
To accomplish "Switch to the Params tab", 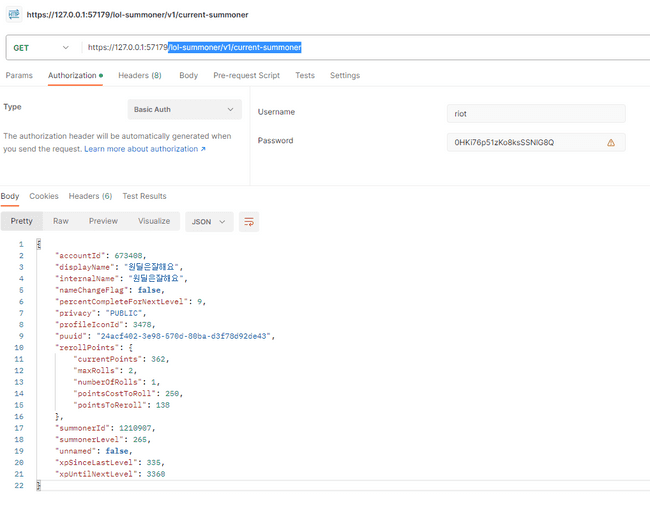I will tap(19, 75).
